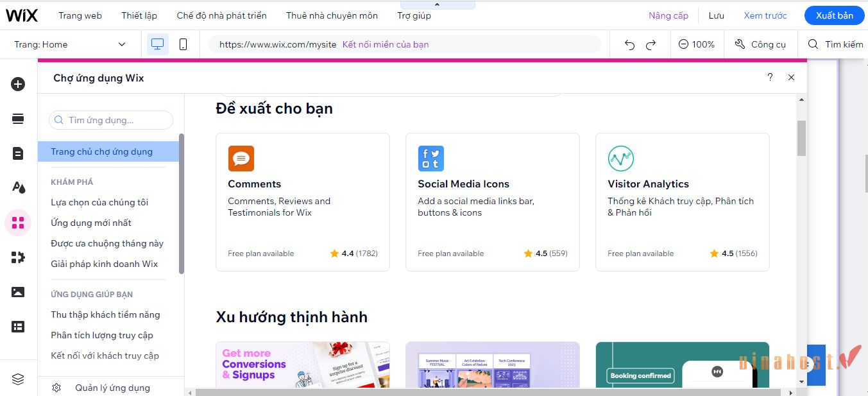Click Lưu to save the site

pyautogui.click(x=717, y=15)
